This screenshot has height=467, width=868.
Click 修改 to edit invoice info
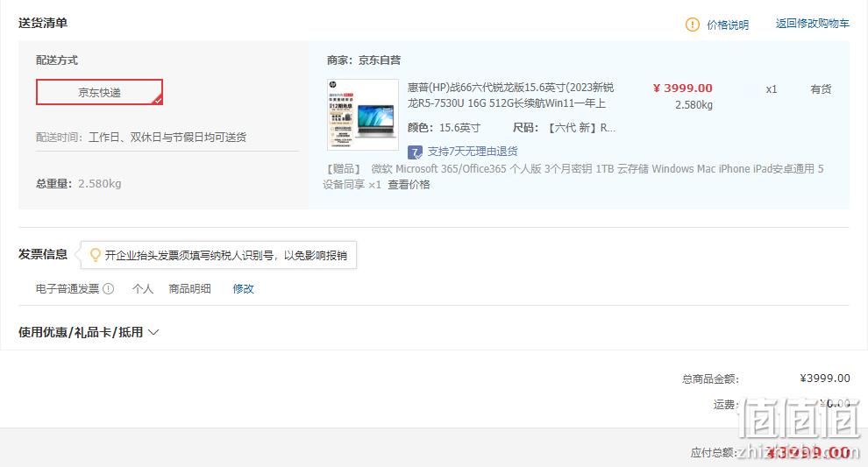[243, 288]
